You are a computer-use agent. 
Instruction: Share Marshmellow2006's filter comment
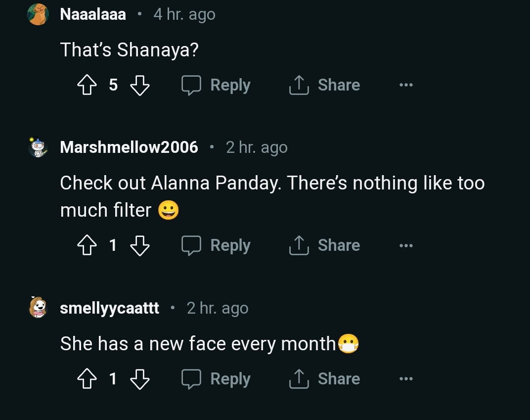click(324, 245)
